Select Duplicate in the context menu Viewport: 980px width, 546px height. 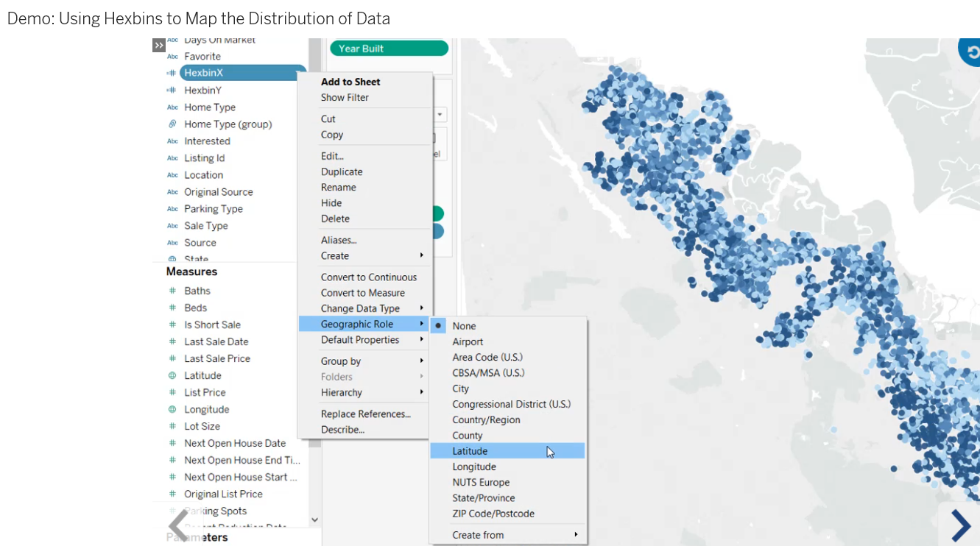[364, 172]
